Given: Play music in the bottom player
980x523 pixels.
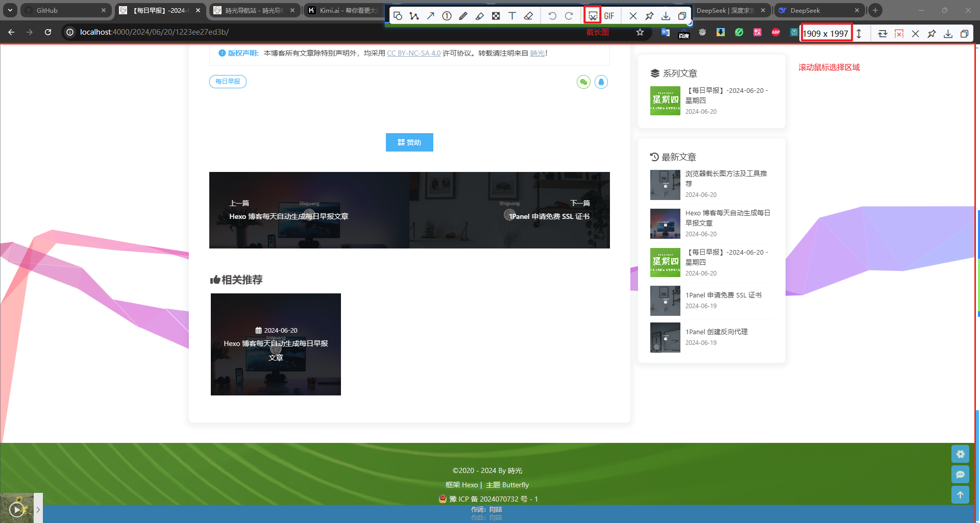Looking at the screenshot, I should tap(17, 509).
